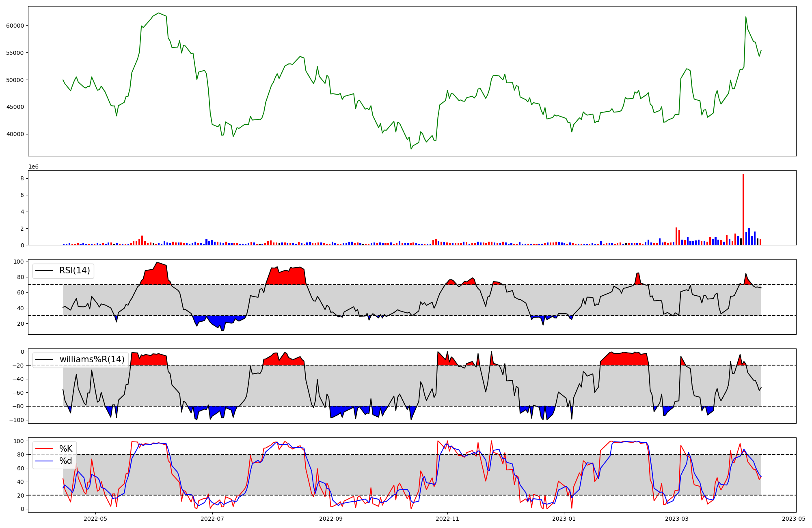Click the 1e6 volume scale label
This screenshot has width=812, height=528.
[33, 167]
